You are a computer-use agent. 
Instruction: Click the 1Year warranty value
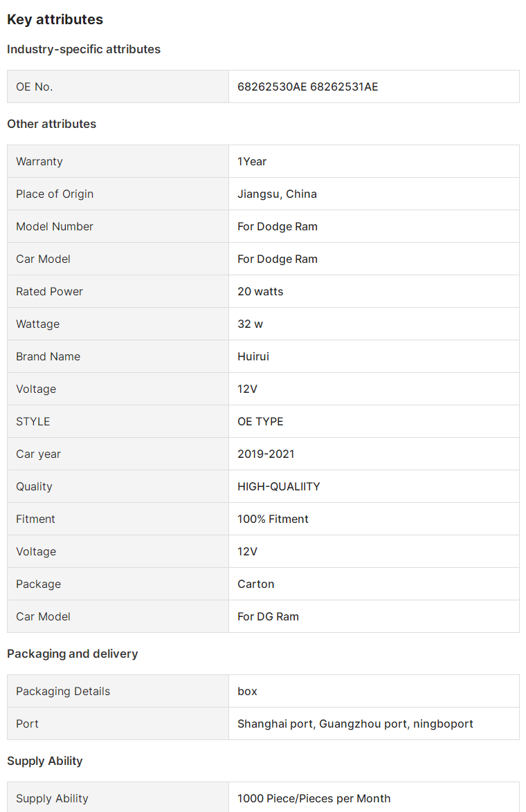coord(252,161)
